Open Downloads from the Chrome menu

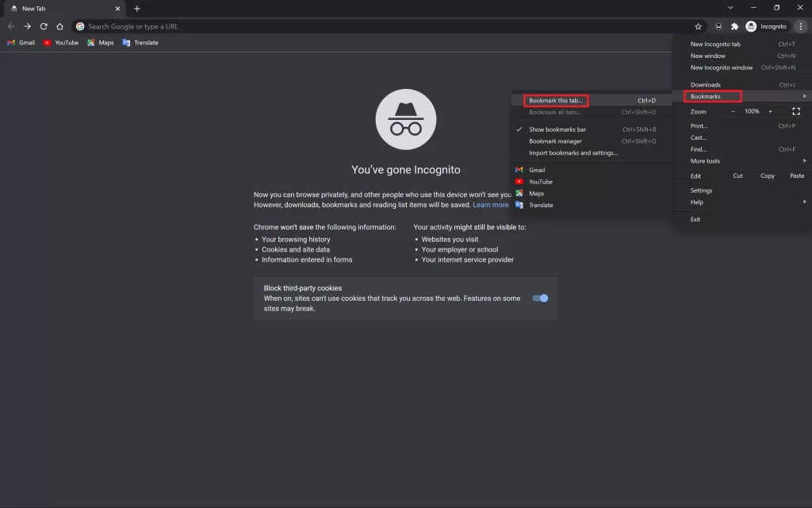click(742, 84)
